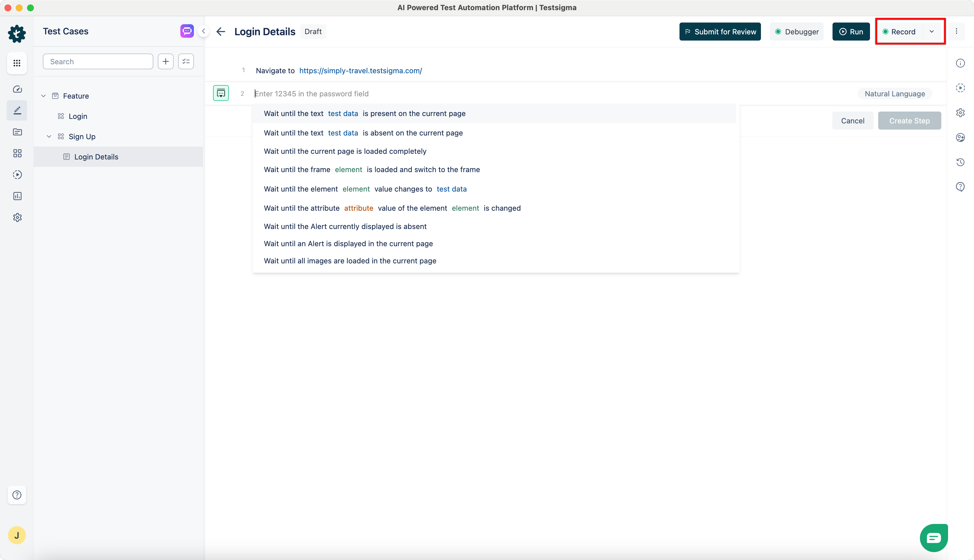Image resolution: width=974 pixels, height=560 pixels.
Task: Open the green chat support bubble
Action: (934, 538)
